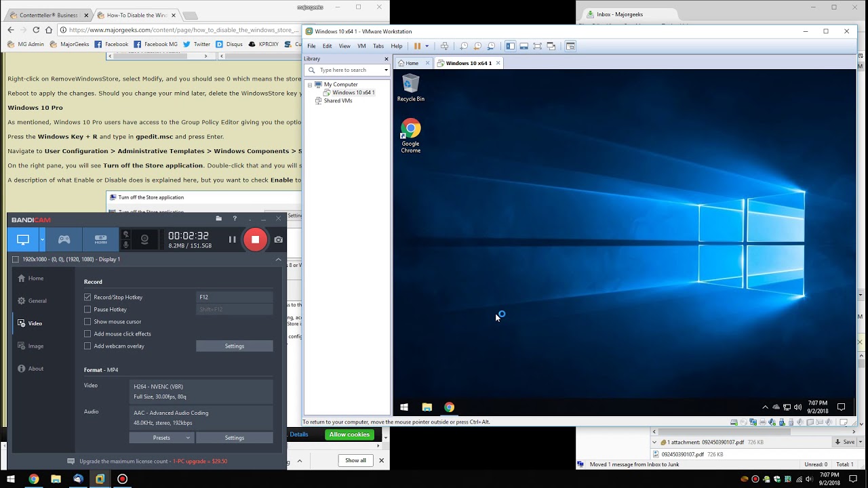
Task: Open the screen recording mode dropdown arrow
Action: point(42,239)
